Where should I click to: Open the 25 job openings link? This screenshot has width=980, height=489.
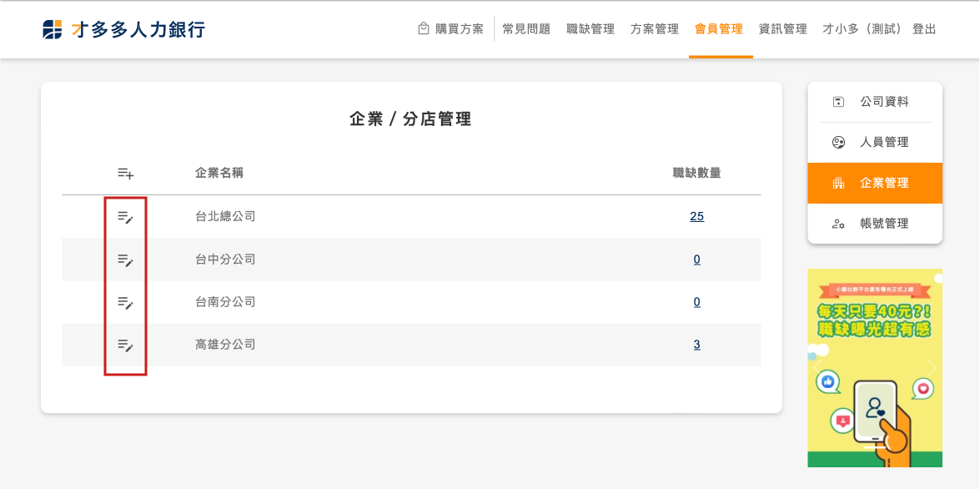tap(696, 217)
